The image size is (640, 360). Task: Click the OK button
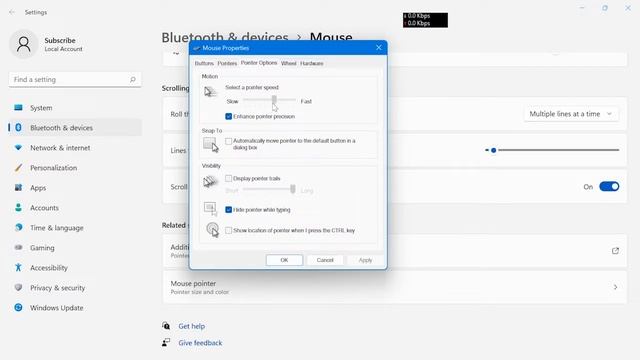point(284,260)
